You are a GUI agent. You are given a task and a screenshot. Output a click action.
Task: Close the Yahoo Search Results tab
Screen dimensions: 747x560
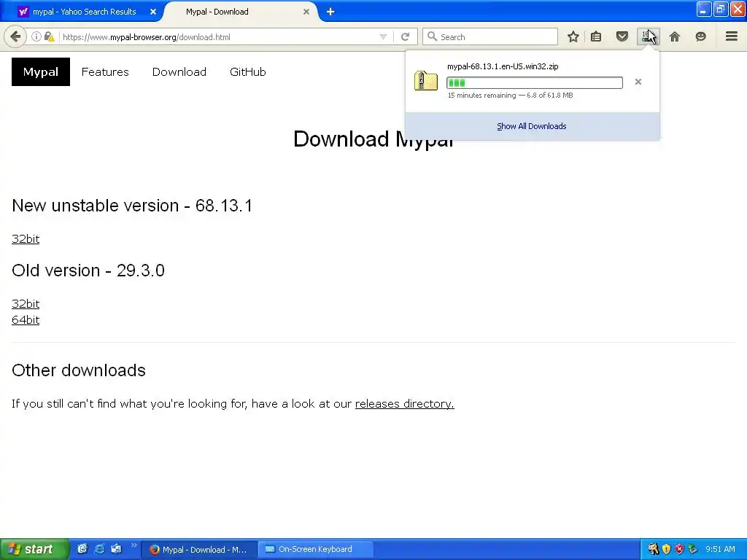153,12
